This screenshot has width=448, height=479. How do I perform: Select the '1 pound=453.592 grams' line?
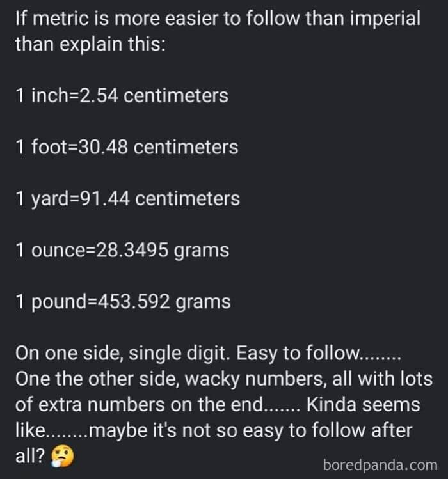[122, 301]
